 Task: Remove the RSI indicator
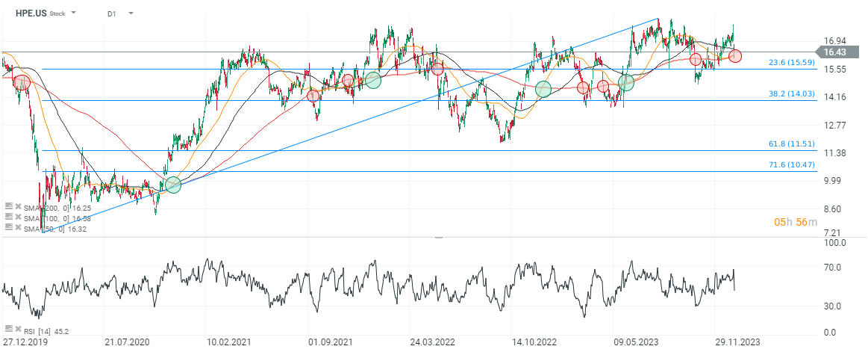[x=18, y=328]
